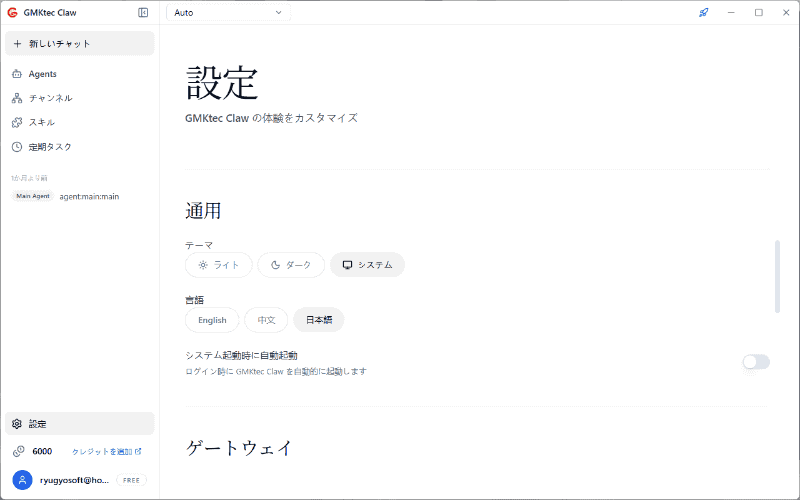The width and height of the screenshot is (800, 500).
Task: Close the GMKtec Claw window
Action: click(x=786, y=12)
